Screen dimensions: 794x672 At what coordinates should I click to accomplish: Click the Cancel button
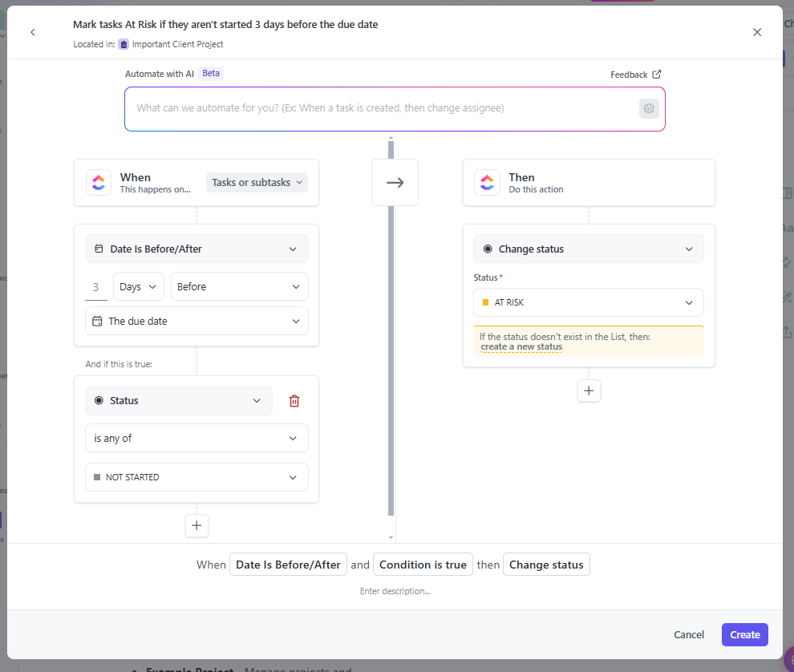(689, 635)
